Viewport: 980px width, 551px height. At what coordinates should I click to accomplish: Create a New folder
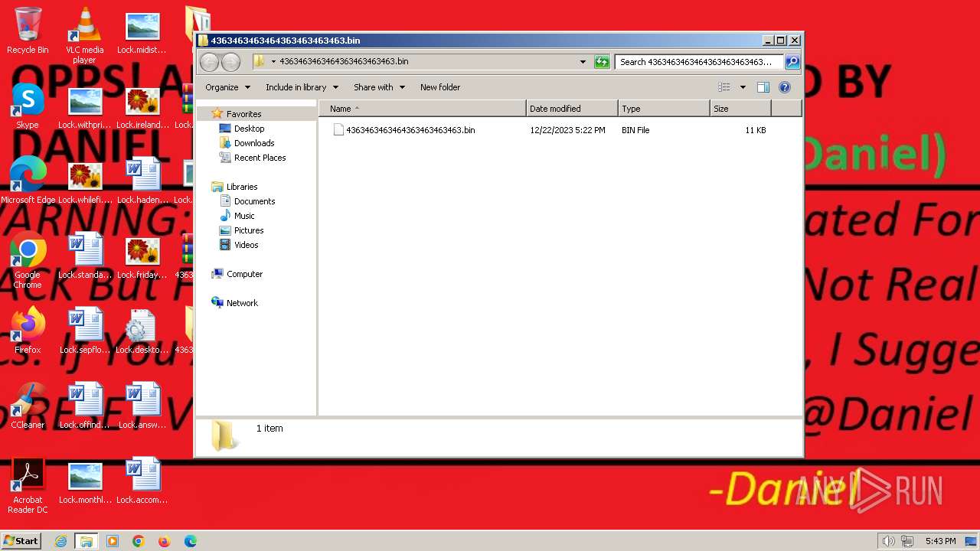click(440, 87)
